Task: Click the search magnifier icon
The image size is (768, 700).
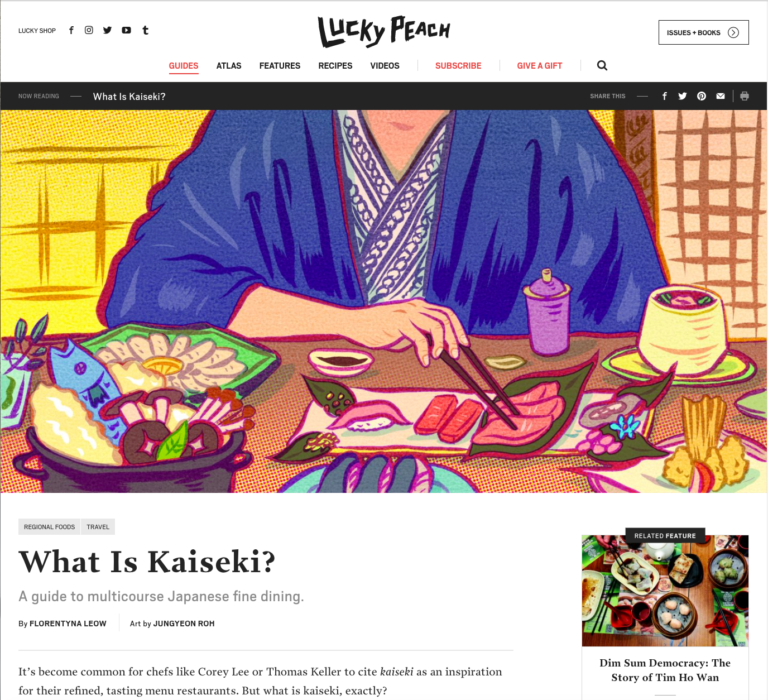Action: point(602,65)
